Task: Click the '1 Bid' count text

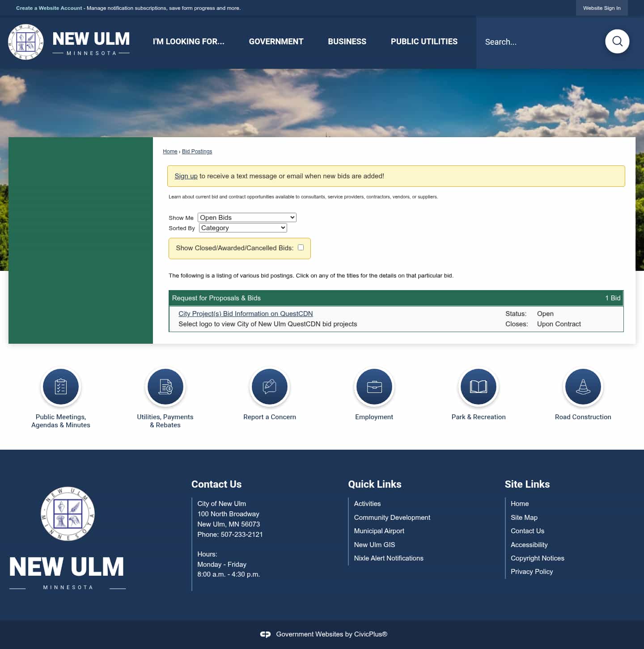Action: (x=613, y=298)
